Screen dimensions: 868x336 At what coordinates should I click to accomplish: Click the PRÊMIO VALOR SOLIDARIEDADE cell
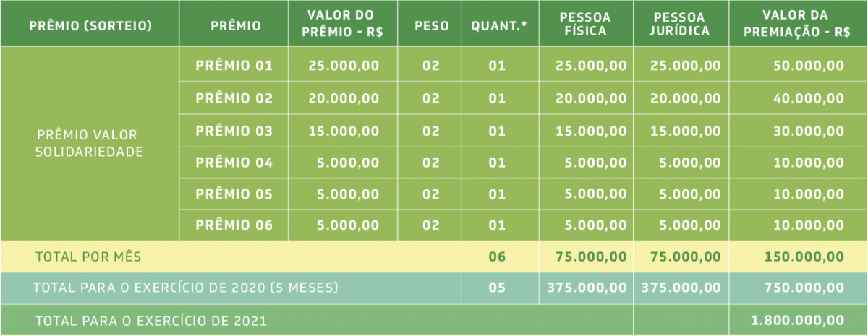88,144
